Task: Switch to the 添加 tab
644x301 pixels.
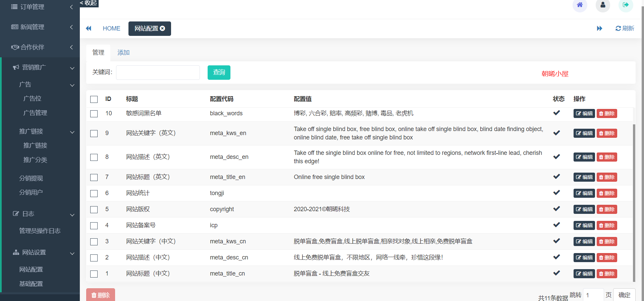Action: (123, 53)
